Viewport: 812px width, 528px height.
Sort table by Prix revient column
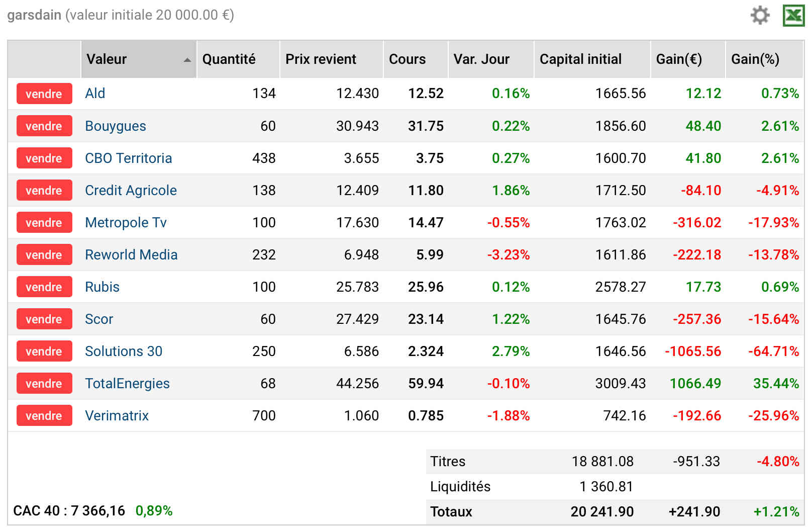(x=332, y=59)
